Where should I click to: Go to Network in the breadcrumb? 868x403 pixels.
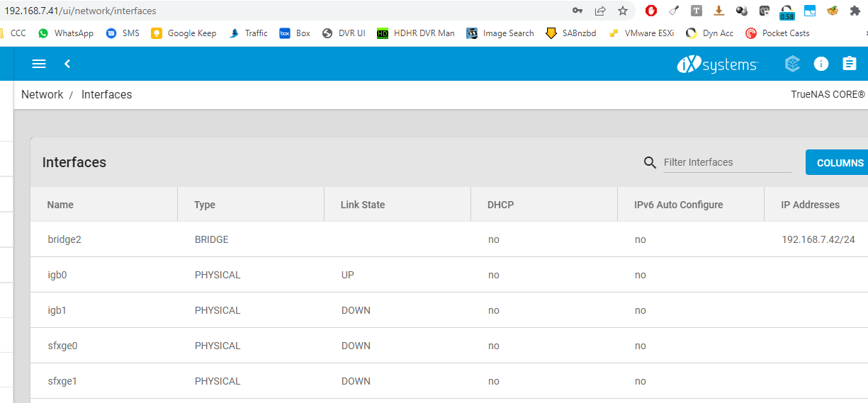point(43,94)
